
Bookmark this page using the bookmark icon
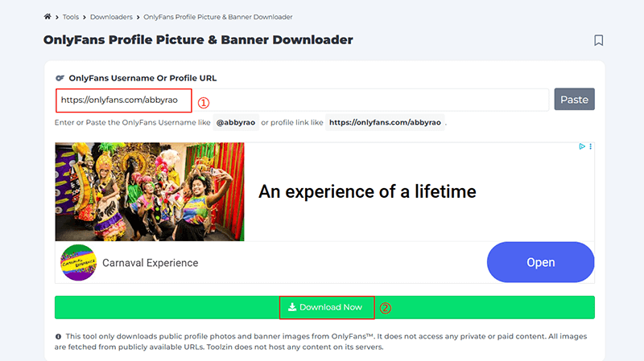point(598,40)
